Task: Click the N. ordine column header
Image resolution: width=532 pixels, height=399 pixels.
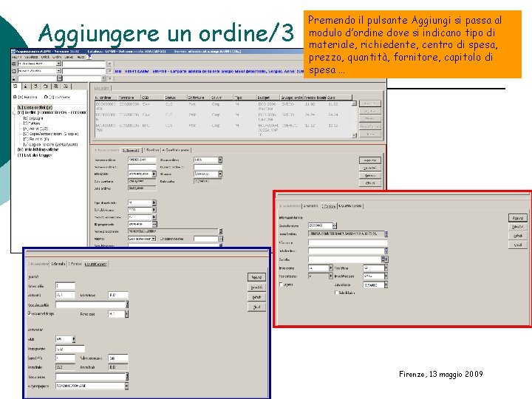Action: 106,98
